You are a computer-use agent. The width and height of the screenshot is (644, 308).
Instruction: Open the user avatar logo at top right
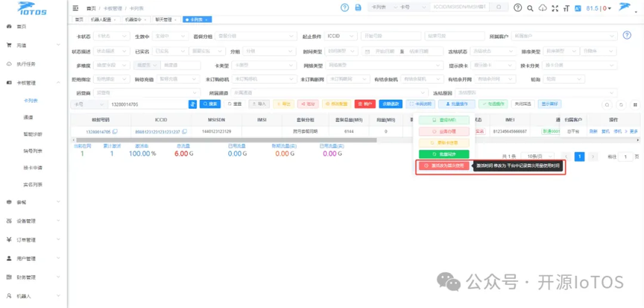(625, 7)
